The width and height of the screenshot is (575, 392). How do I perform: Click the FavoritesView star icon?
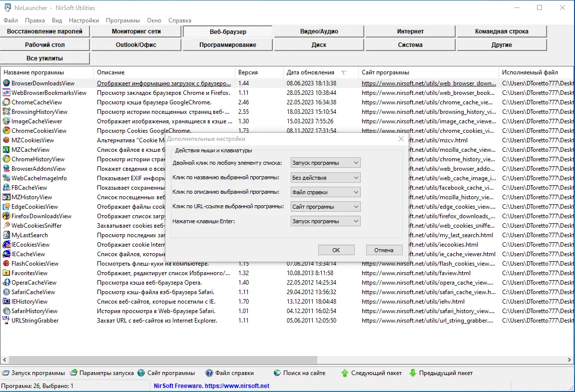coord(6,273)
